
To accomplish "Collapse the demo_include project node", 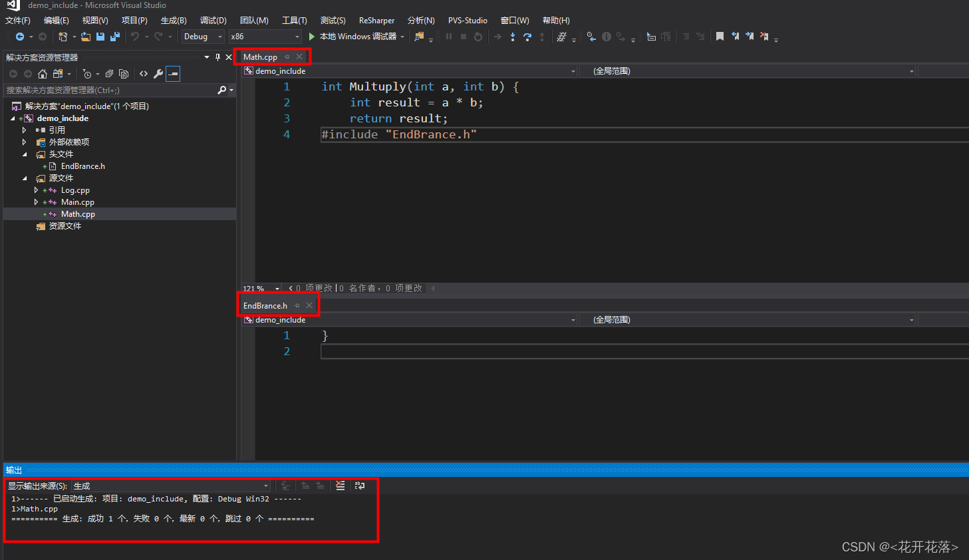I will [13, 118].
